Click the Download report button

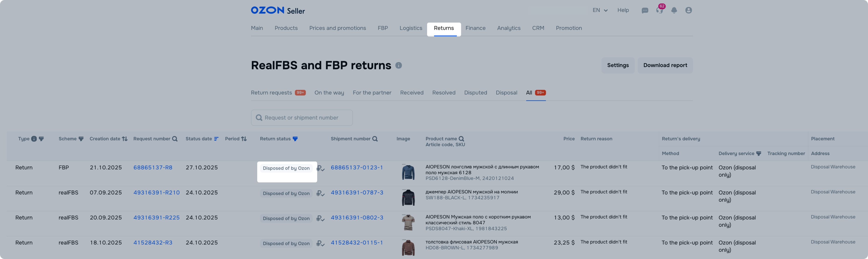click(x=665, y=65)
